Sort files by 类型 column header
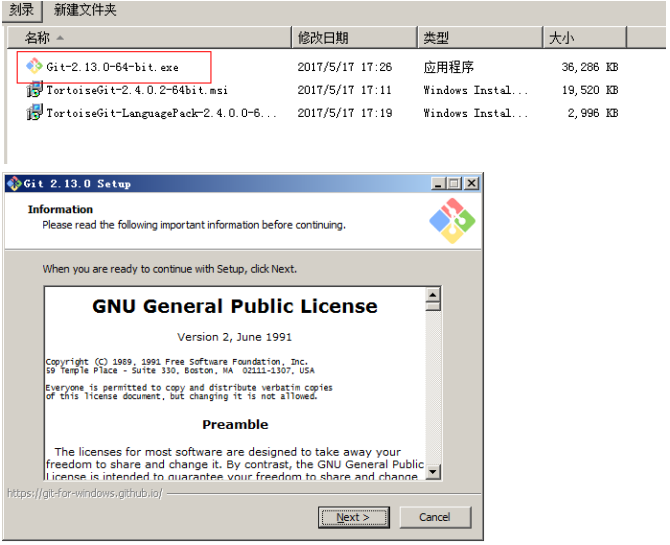The height and width of the screenshot is (545, 670). (x=480, y=38)
